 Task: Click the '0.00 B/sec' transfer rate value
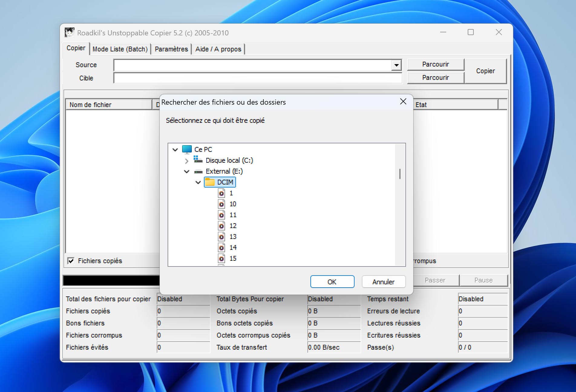pyautogui.click(x=324, y=347)
